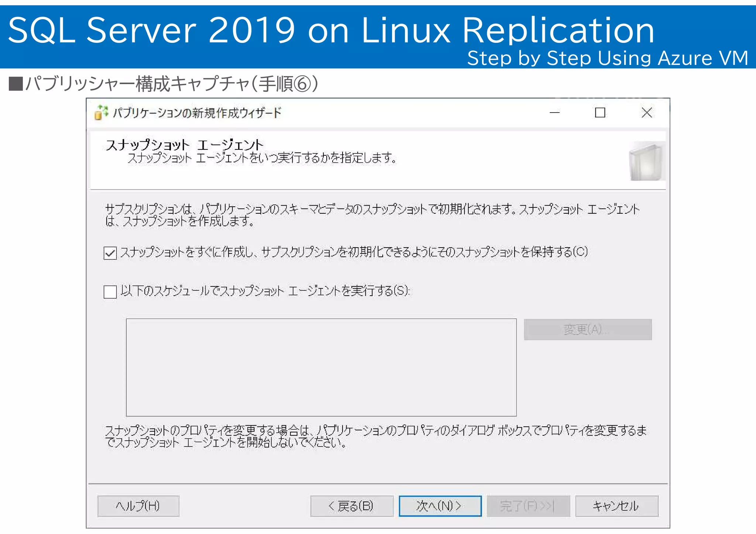Click the empty schedule description box
The image size is (756, 534).
(x=321, y=367)
